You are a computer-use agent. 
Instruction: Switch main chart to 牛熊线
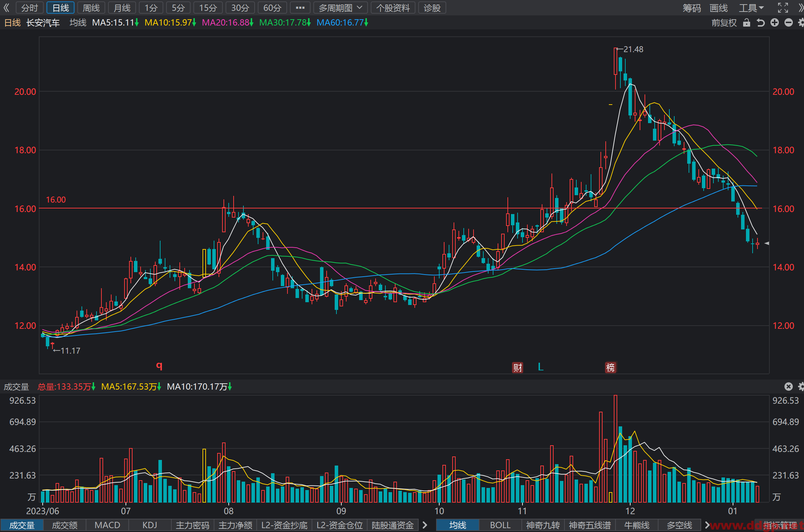coord(636,525)
